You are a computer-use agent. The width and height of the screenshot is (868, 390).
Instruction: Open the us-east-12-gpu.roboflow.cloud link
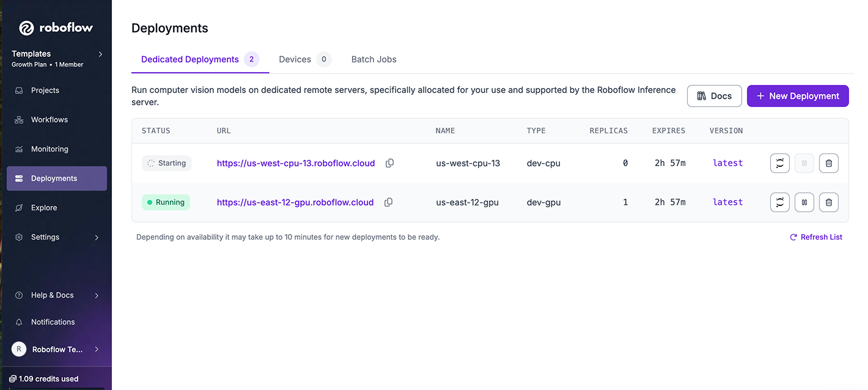(x=295, y=202)
